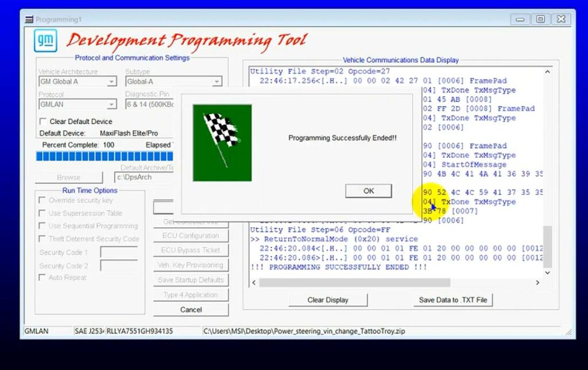Click the Cancel button
The width and height of the screenshot is (588, 370).
coord(190,309)
